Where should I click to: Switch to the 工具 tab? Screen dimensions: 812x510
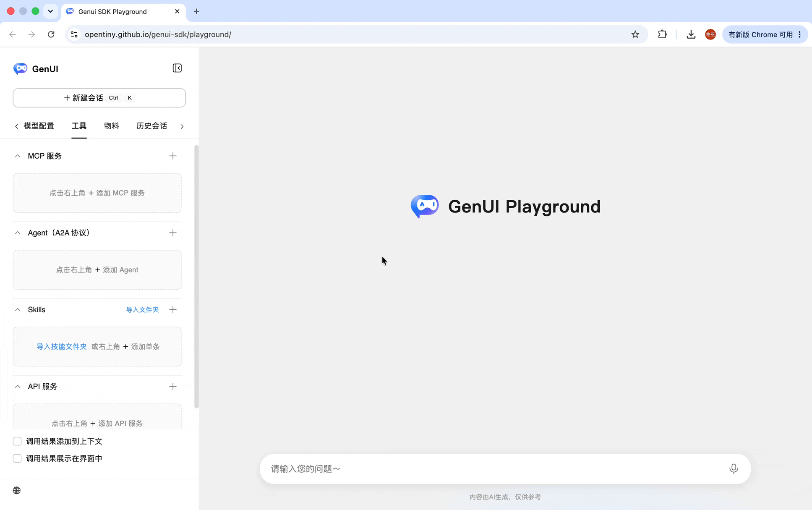click(79, 126)
